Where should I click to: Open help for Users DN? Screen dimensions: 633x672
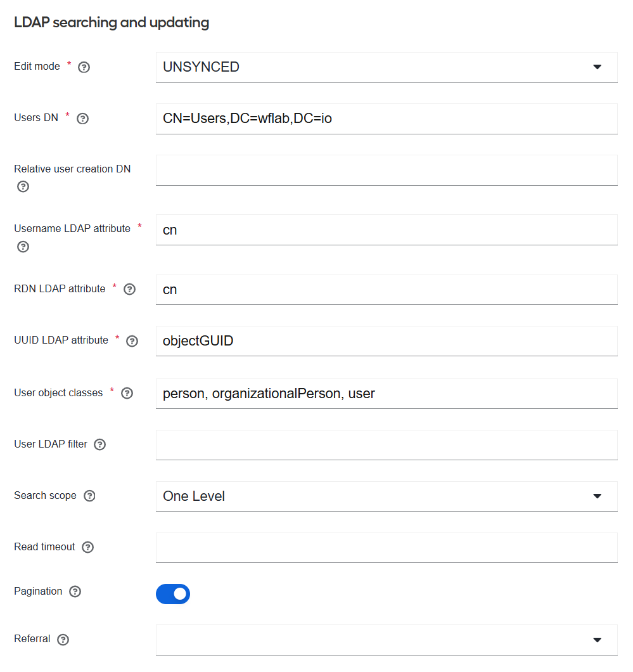[82, 119]
